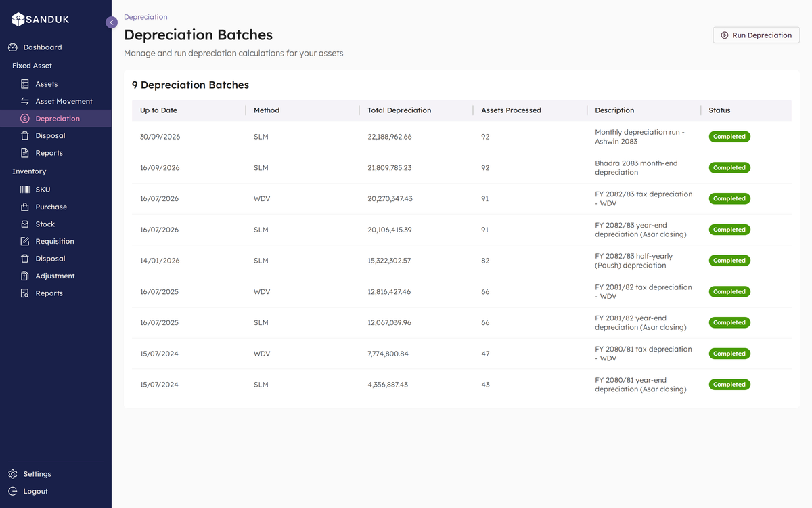This screenshot has height=508, width=812.
Task: Click the date 14/01/2026
Action: click(x=159, y=261)
